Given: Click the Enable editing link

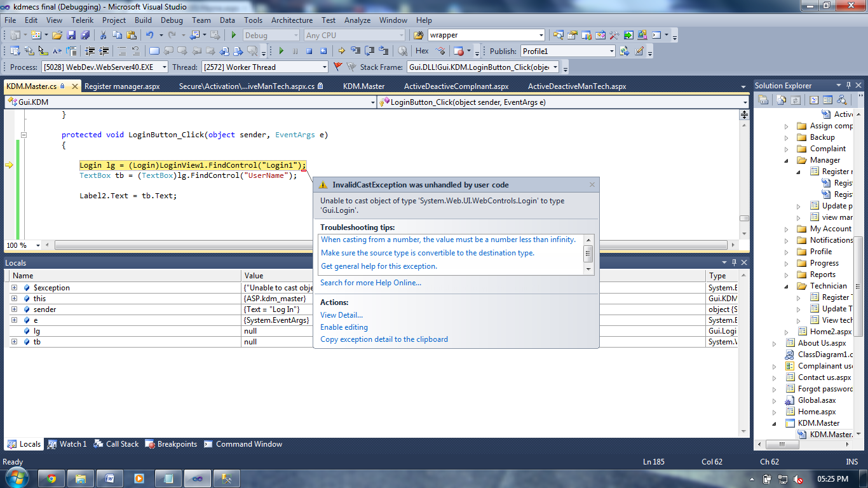Looking at the screenshot, I should [x=344, y=327].
